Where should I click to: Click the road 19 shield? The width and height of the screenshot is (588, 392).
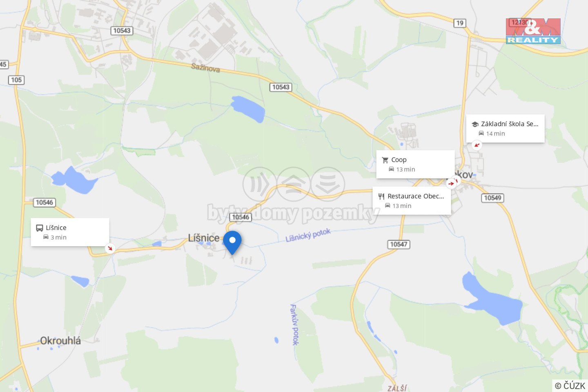pyautogui.click(x=460, y=23)
